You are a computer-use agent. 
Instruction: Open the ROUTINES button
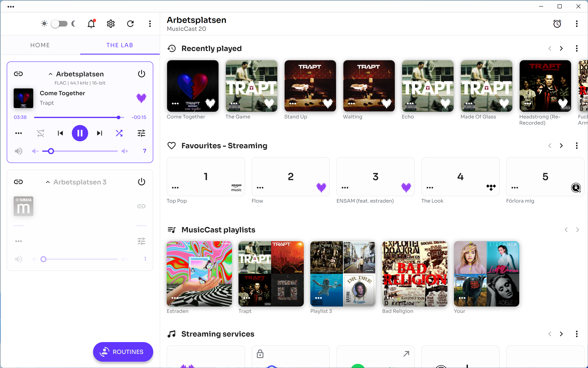pos(123,352)
